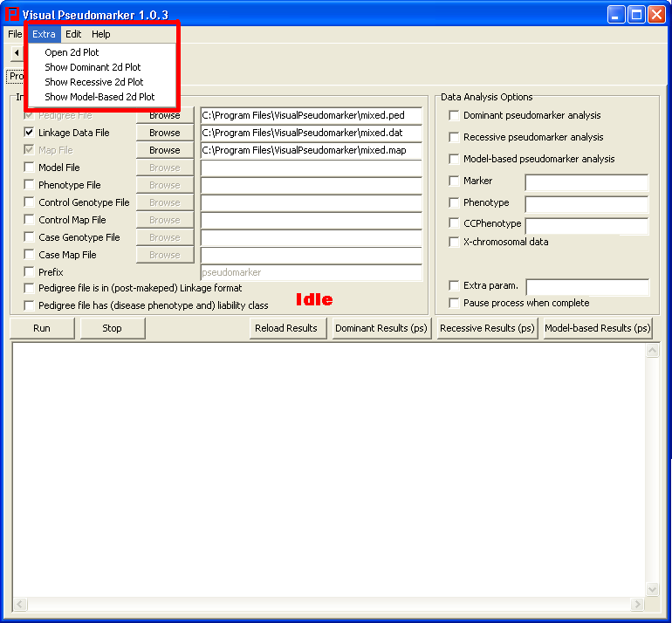
Task: Click the output scrollbar up arrow
Action: coord(652,351)
